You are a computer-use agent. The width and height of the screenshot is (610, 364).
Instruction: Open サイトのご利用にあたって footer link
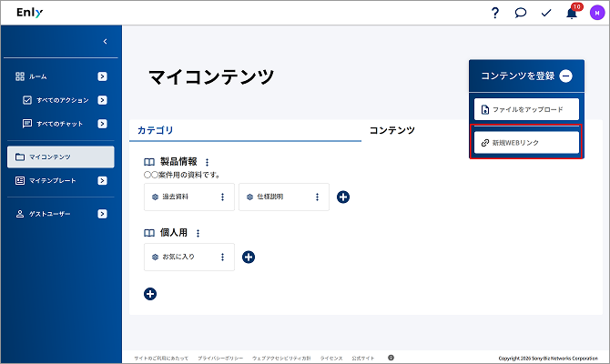161,359
